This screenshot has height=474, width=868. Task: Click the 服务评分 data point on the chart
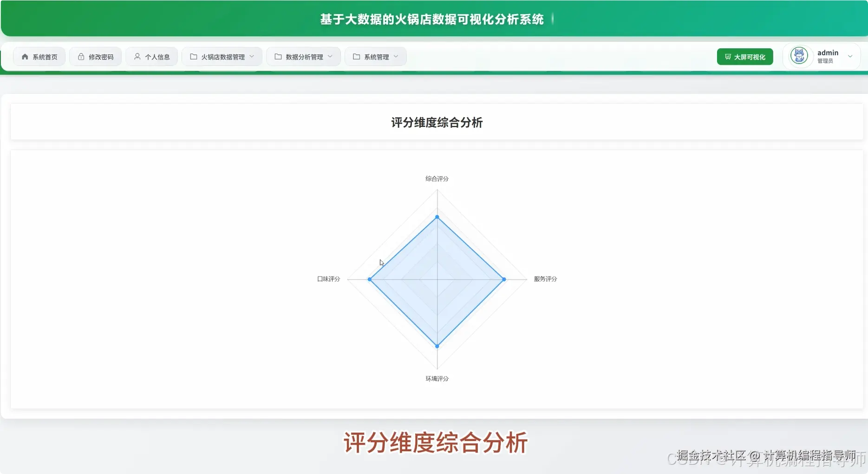(503, 279)
